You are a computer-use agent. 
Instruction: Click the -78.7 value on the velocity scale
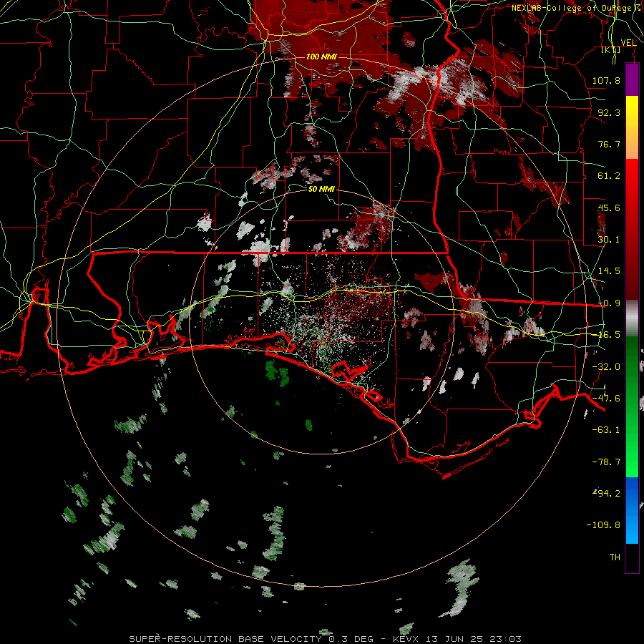click(x=606, y=462)
